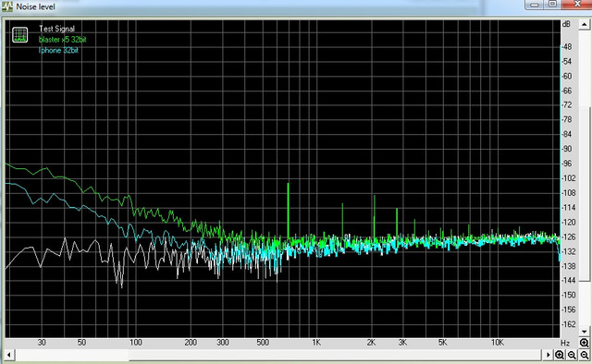592x364 pixels.
Task: Maximize the Noise level window
Action: [x=552, y=4]
